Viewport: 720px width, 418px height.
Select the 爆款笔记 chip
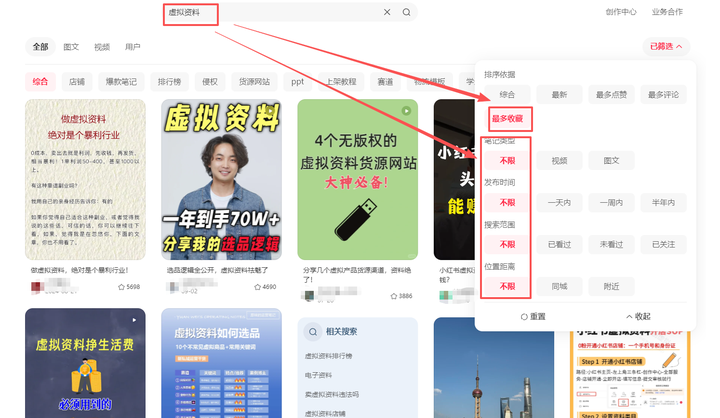tap(121, 82)
